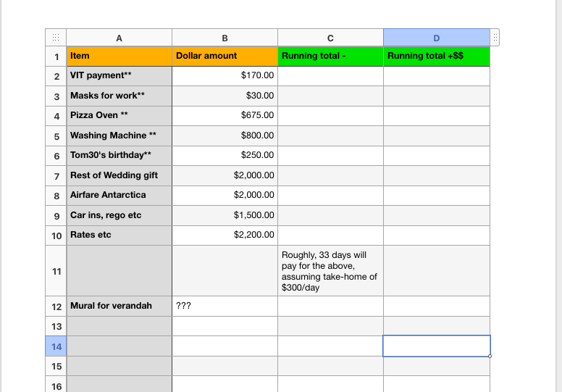Select column D header
This screenshot has width=562, height=392.
click(437, 38)
